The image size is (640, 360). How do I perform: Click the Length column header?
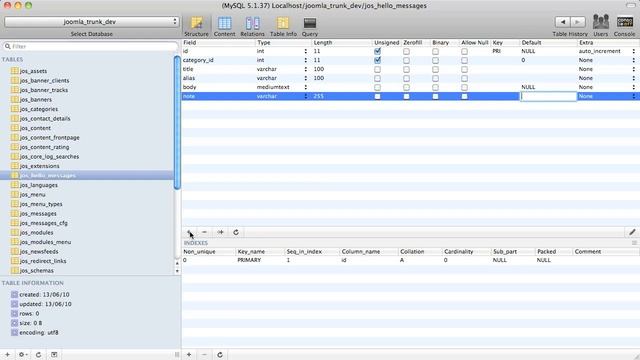click(342, 42)
